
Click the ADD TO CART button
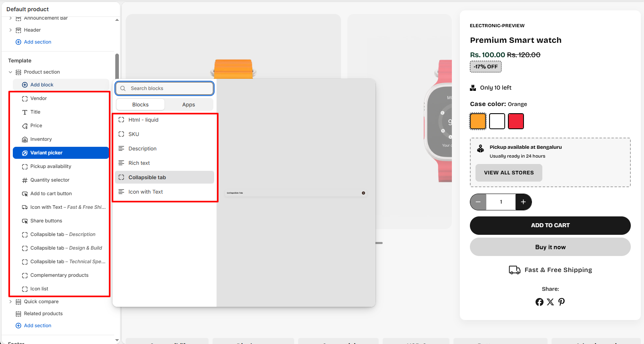(x=550, y=226)
